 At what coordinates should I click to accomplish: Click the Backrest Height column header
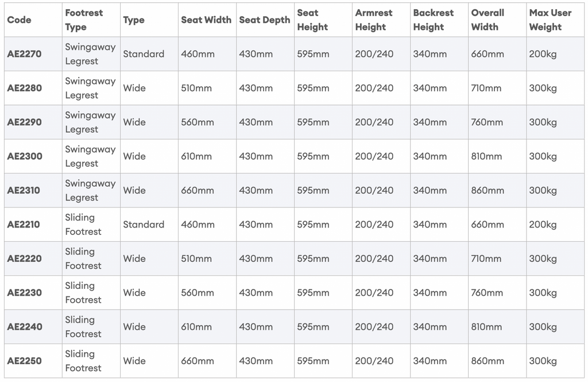point(434,20)
